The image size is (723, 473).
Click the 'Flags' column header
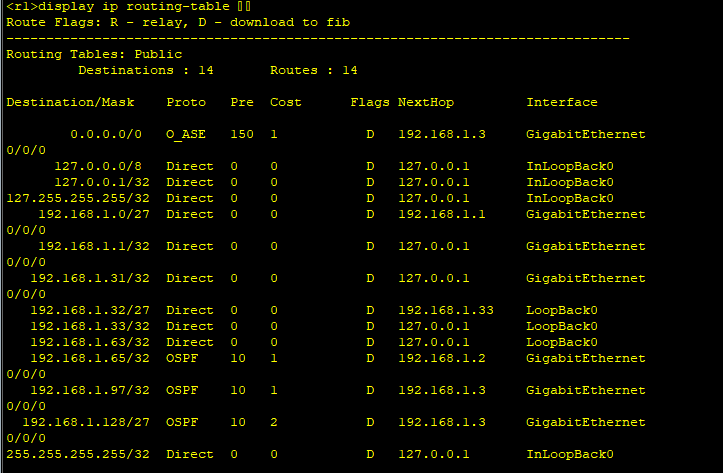point(370,102)
